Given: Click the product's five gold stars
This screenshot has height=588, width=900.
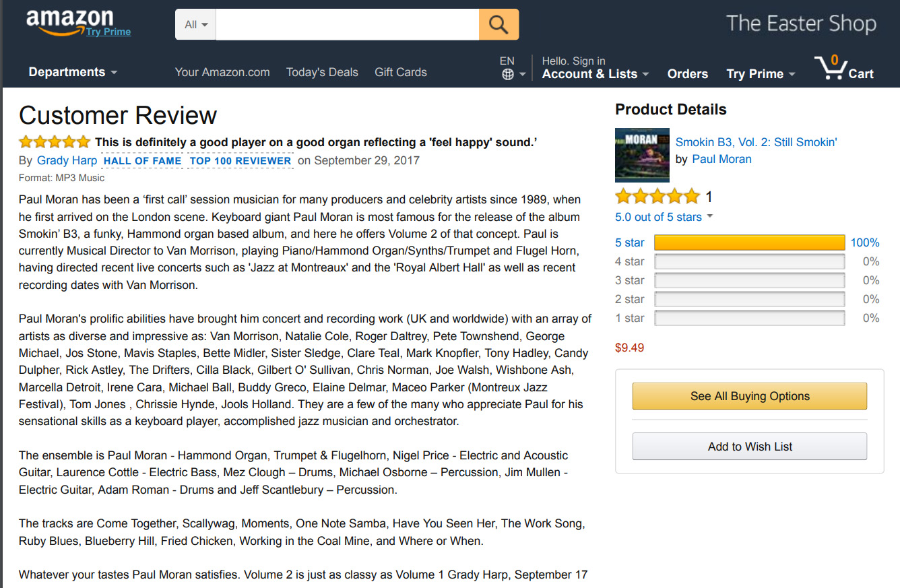Looking at the screenshot, I should pos(657,197).
